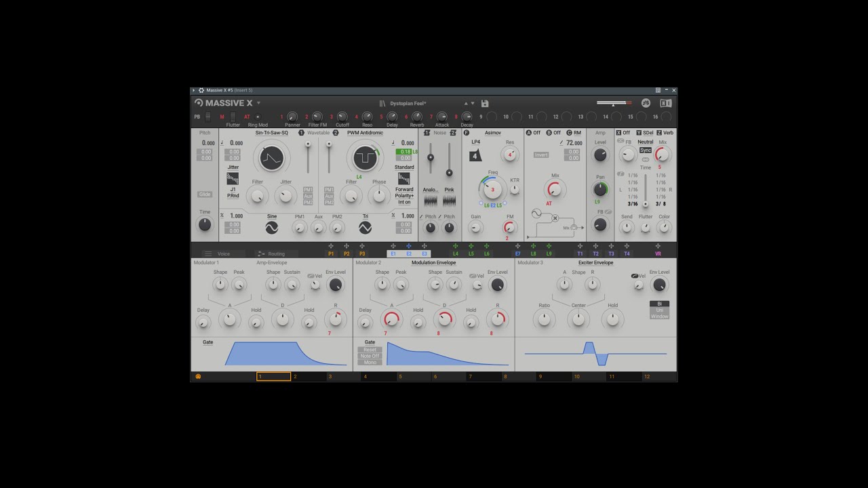Screen dimensions: 868x488
Task: Go to previous preset with up arrow
Action: coord(465,104)
